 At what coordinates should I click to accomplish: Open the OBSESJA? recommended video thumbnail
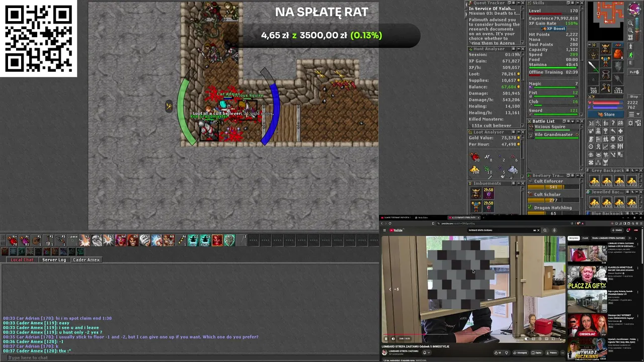587,326
